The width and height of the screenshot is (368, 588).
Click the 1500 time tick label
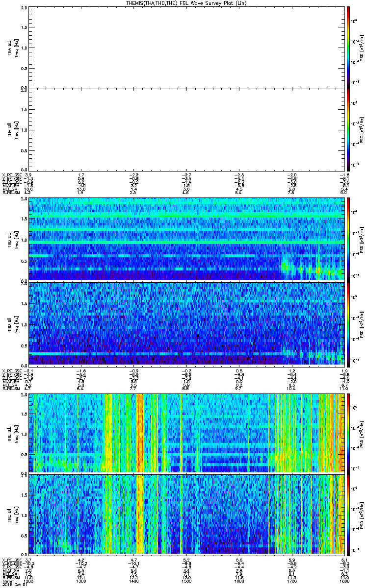(186, 581)
